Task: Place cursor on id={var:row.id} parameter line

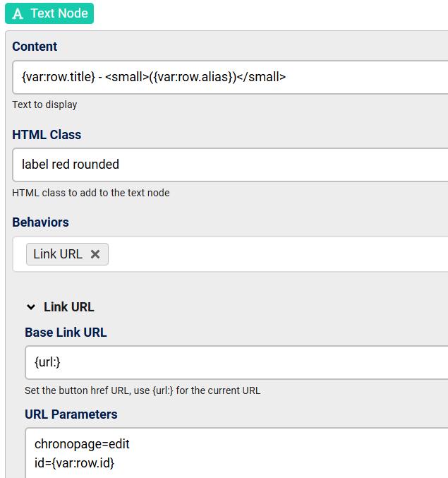Action: 74,463
